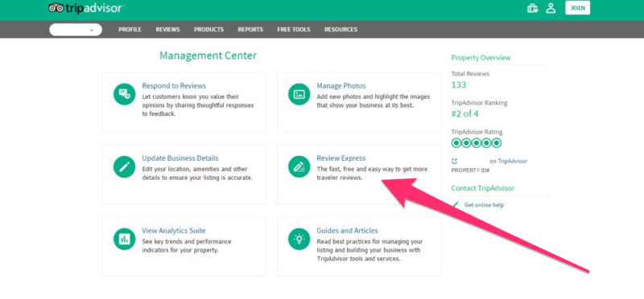Open the REVIEWS menu
644x299 pixels.
[167, 30]
